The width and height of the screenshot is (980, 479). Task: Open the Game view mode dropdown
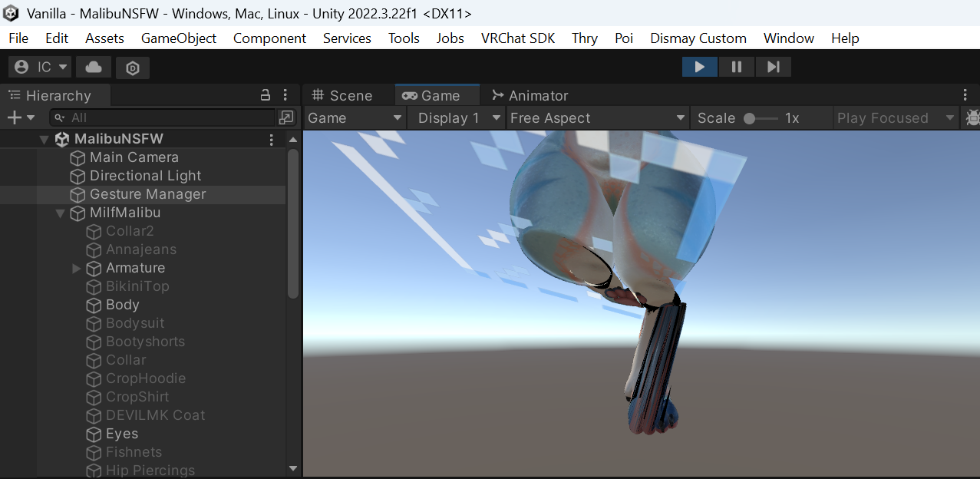355,117
